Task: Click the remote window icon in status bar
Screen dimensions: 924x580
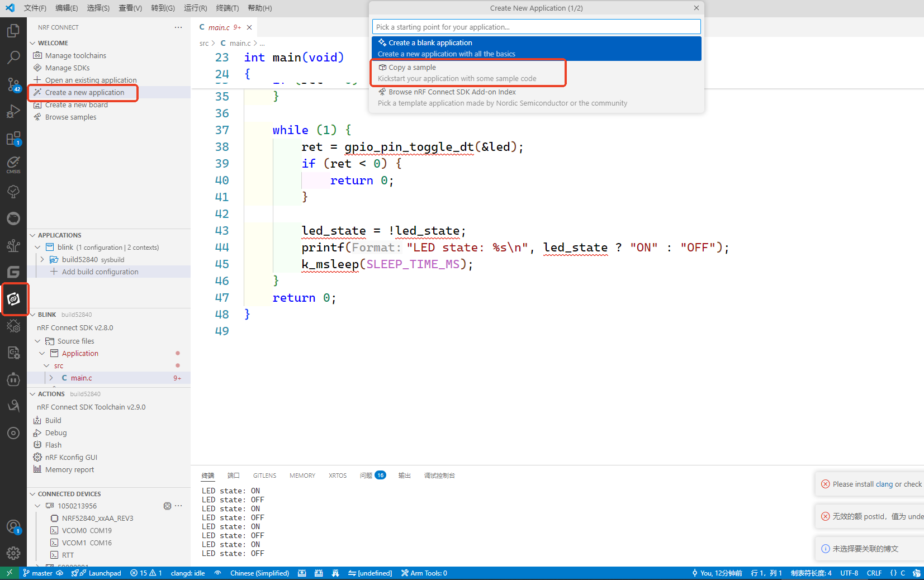Action: [x=9, y=573]
